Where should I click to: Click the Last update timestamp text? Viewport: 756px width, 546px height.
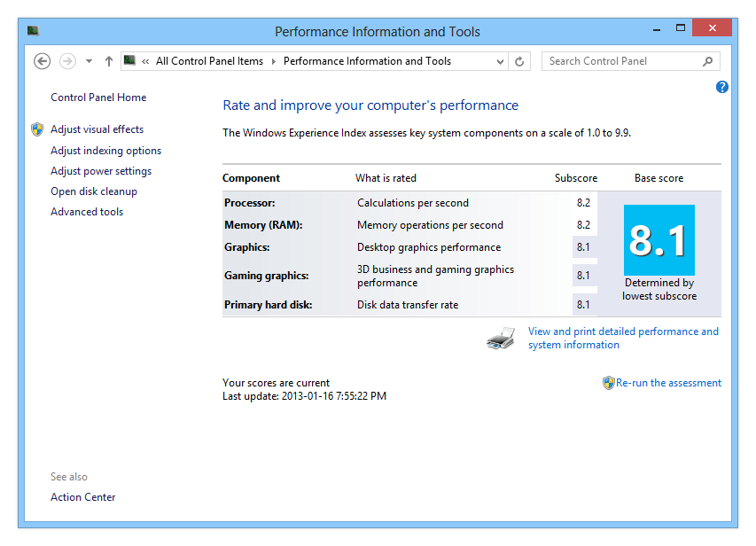click(x=304, y=396)
